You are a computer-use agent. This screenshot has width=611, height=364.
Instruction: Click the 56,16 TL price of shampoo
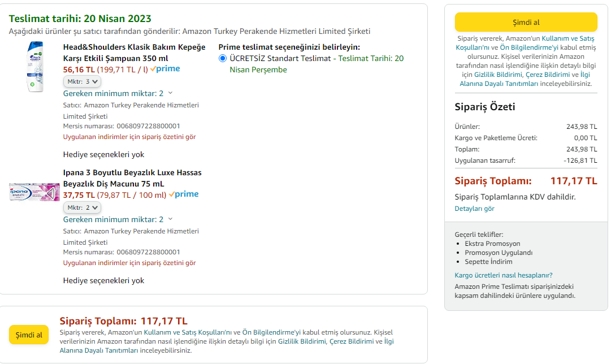click(79, 70)
